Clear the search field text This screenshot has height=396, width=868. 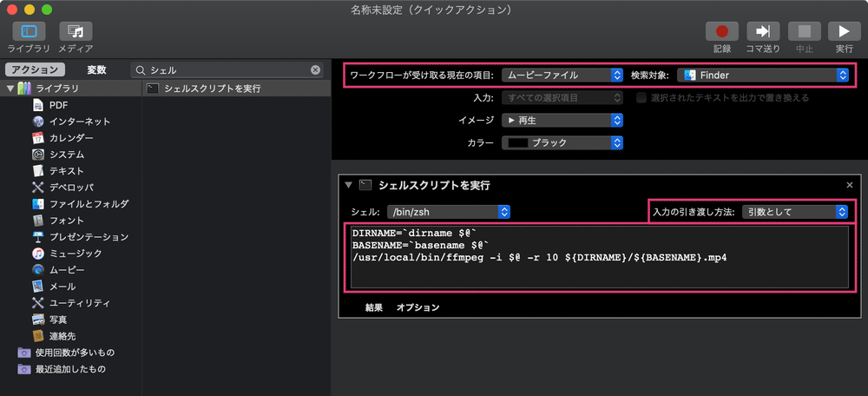[x=315, y=69]
